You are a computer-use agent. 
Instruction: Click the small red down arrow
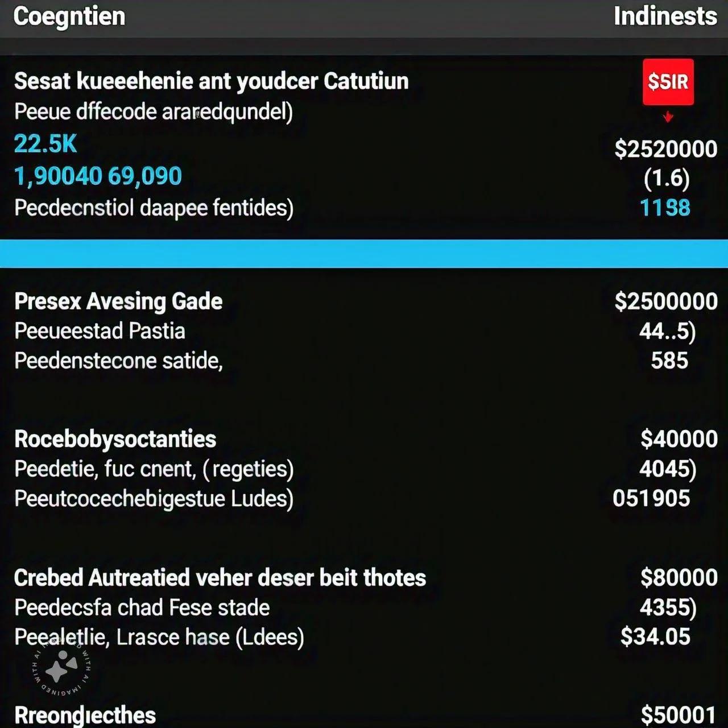point(668,117)
